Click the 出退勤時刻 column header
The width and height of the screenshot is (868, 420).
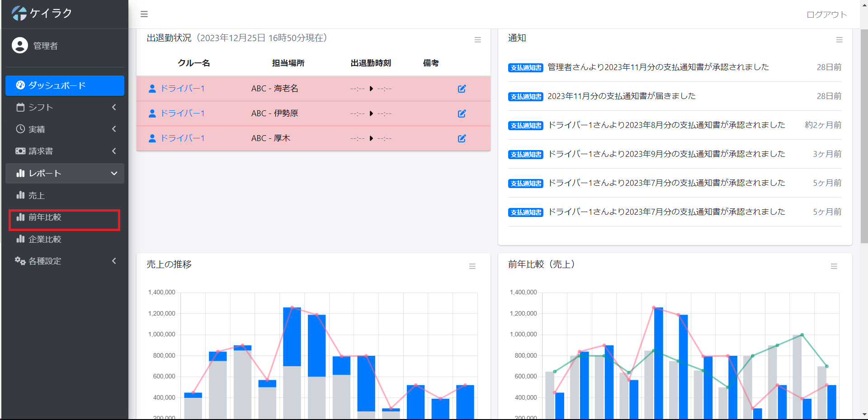tap(371, 63)
